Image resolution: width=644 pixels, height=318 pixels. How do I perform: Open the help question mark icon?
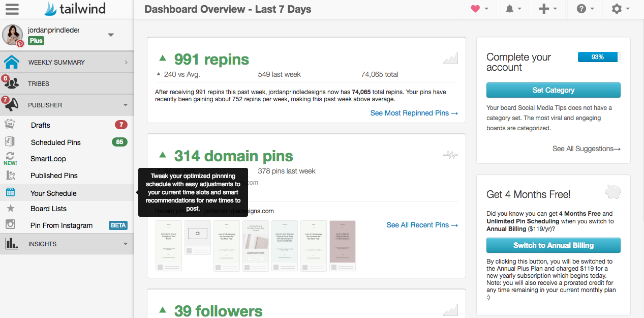click(x=581, y=9)
